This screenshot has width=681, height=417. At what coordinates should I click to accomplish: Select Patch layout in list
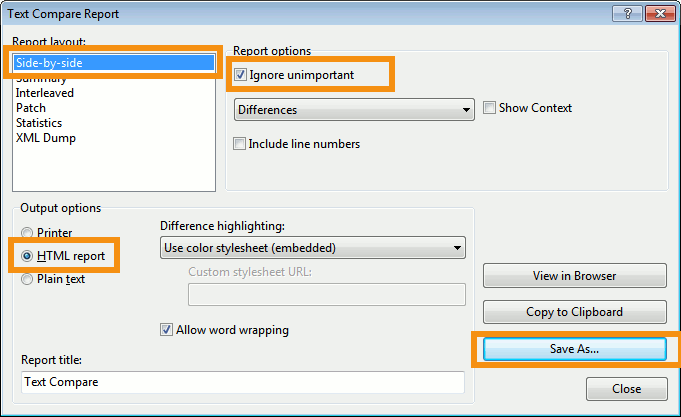click(32, 108)
